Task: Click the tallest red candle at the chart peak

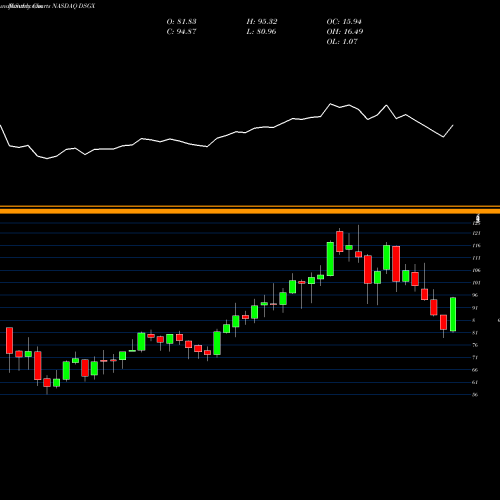Action: point(340,241)
